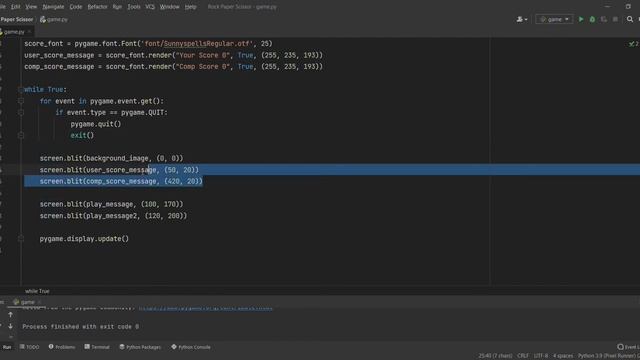Open the Terminal tool window
Viewport: 640px width, 360px height.
(x=97, y=347)
